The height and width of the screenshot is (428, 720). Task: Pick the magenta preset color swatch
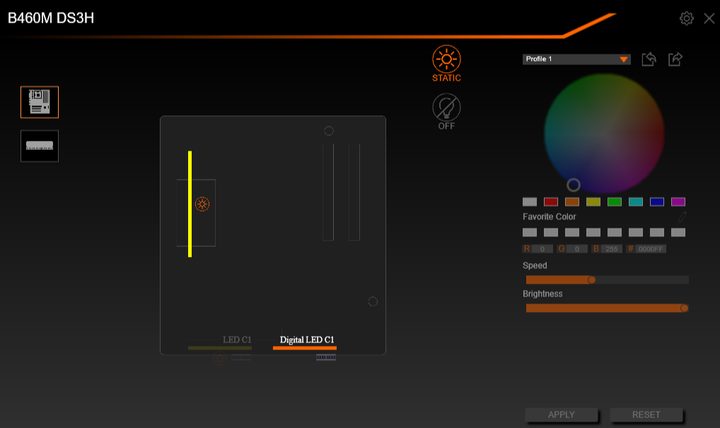pyautogui.click(x=678, y=202)
